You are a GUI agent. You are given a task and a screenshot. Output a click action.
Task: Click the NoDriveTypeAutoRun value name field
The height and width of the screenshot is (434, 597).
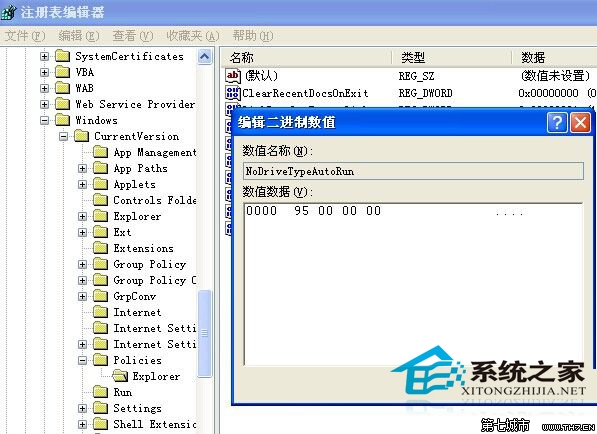pyautogui.click(x=413, y=171)
